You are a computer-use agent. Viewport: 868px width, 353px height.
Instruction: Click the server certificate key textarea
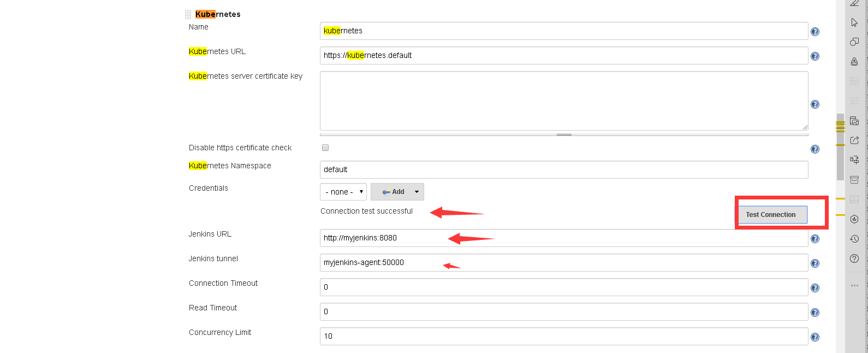564,101
